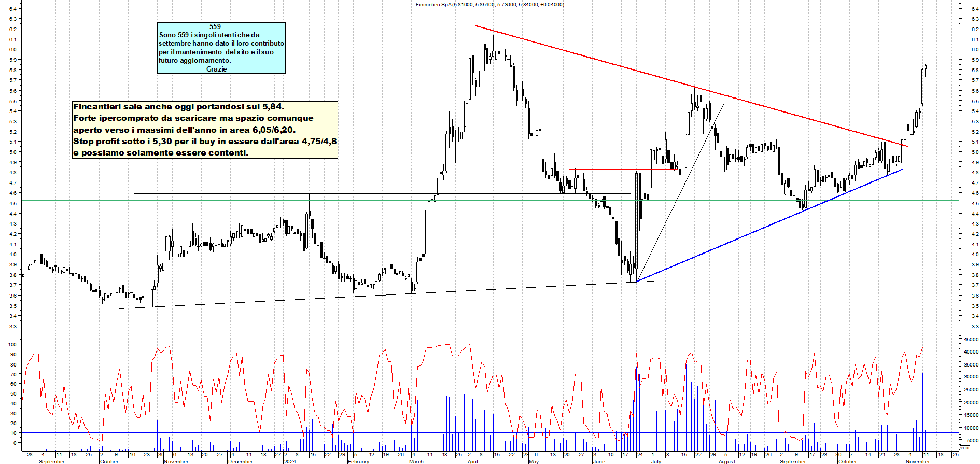
Task: Click line mentioning 'area 6,05/6,20'
Action: click(x=184, y=130)
